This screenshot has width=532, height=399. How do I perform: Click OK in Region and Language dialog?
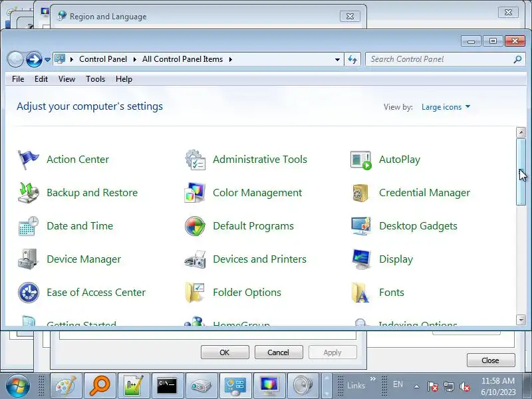click(225, 352)
